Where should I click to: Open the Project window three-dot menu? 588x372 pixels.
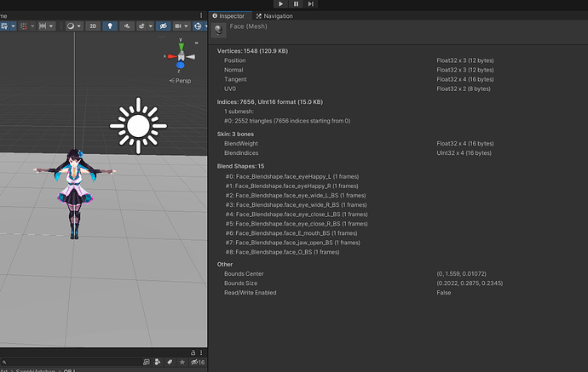point(201,352)
